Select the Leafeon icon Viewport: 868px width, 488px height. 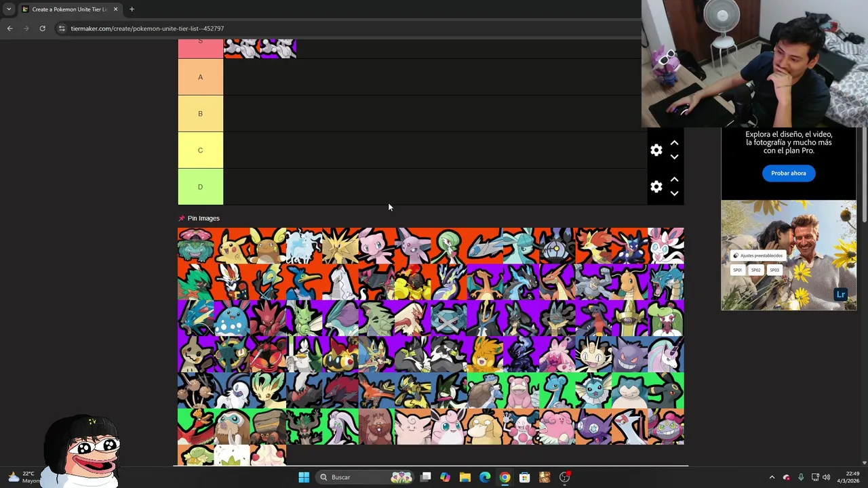(268, 390)
